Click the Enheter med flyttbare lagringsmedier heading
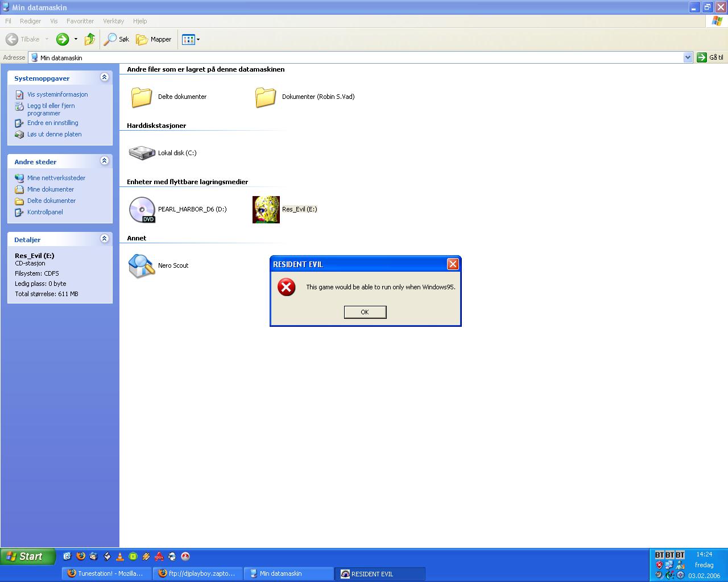728x582 pixels. tap(187, 182)
